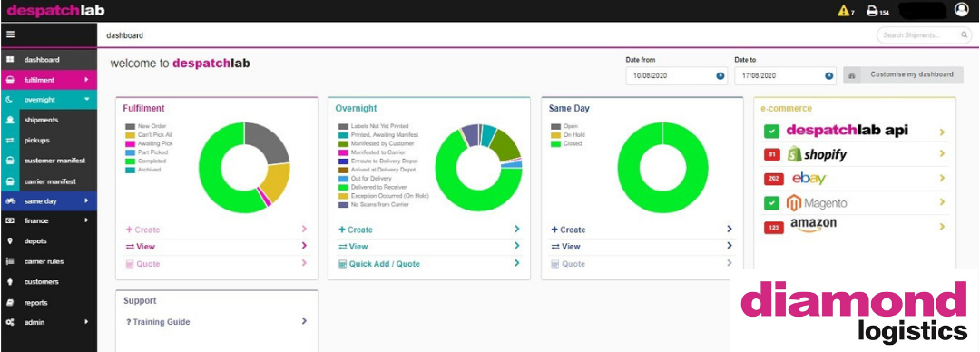Click the pickups arrows icon in sidebar
980x352 pixels.
pyautogui.click(x=11, y=140)
